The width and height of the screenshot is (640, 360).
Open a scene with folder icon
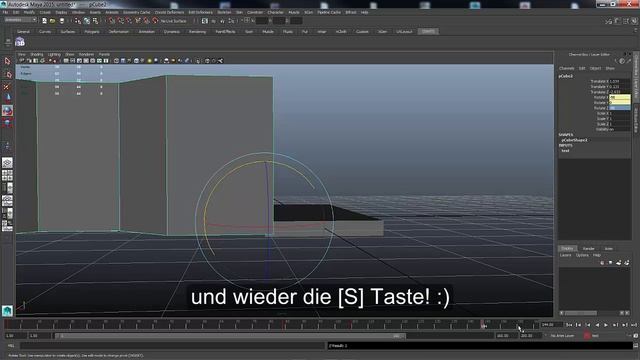52,21
